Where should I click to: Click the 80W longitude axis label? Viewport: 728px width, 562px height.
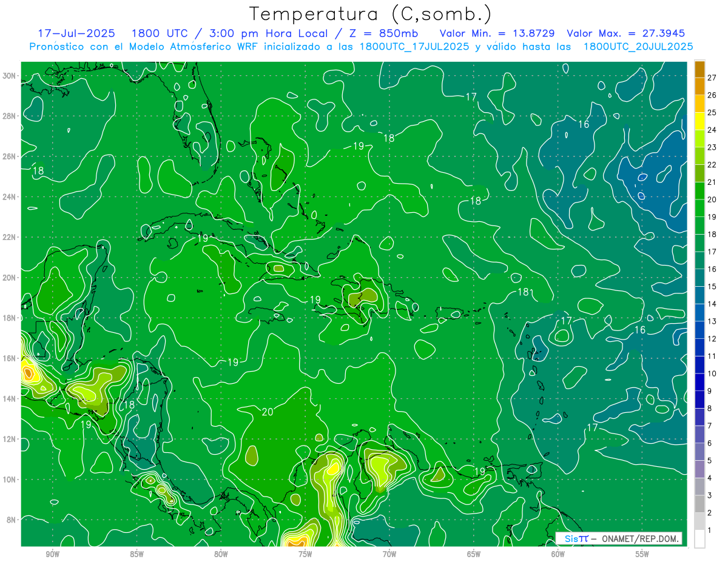click(221, 554)
